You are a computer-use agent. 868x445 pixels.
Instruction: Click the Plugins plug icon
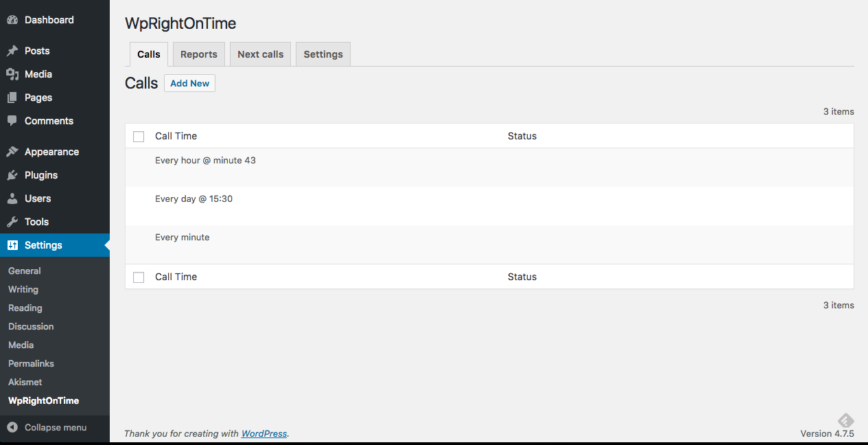pyautogui.click(x=12, y=175)
